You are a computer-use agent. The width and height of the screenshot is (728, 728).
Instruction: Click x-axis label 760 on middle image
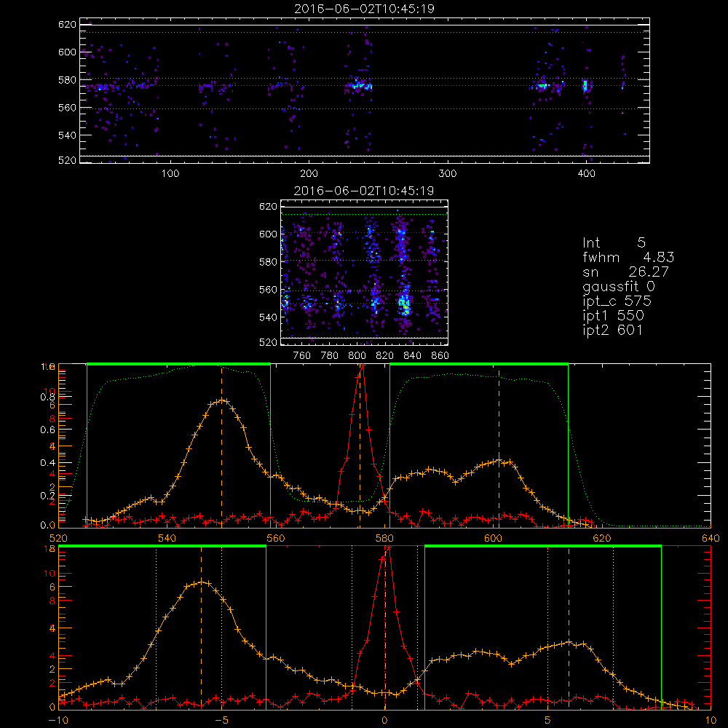coord(302,356)
